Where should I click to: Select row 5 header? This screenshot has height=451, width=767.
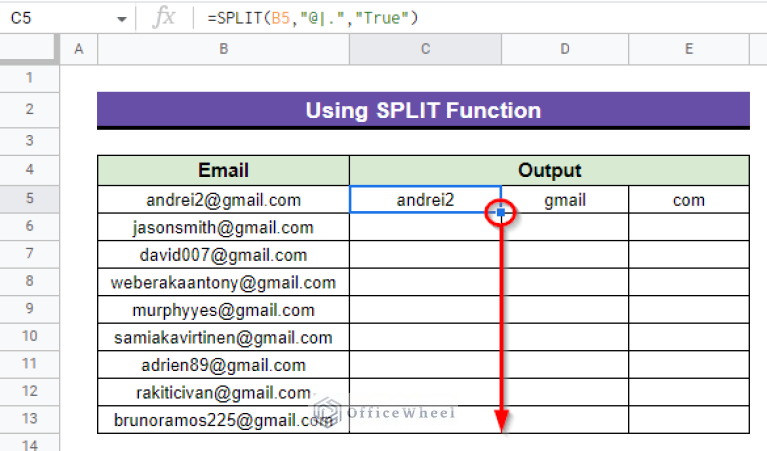click(29, 199)
